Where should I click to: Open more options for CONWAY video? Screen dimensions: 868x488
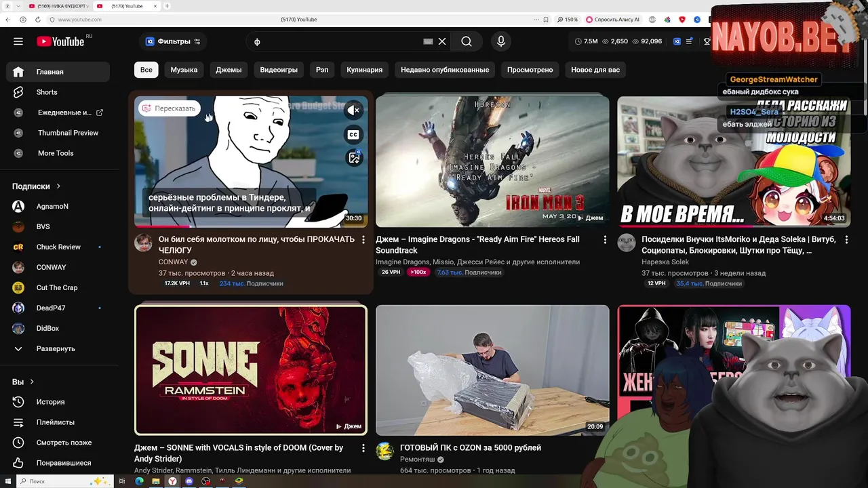[x=363, y=240]
